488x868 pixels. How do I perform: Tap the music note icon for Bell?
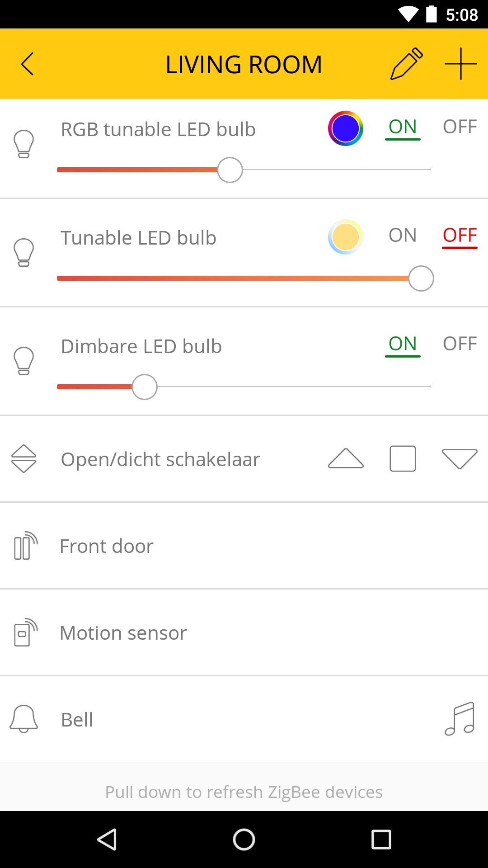460,719
